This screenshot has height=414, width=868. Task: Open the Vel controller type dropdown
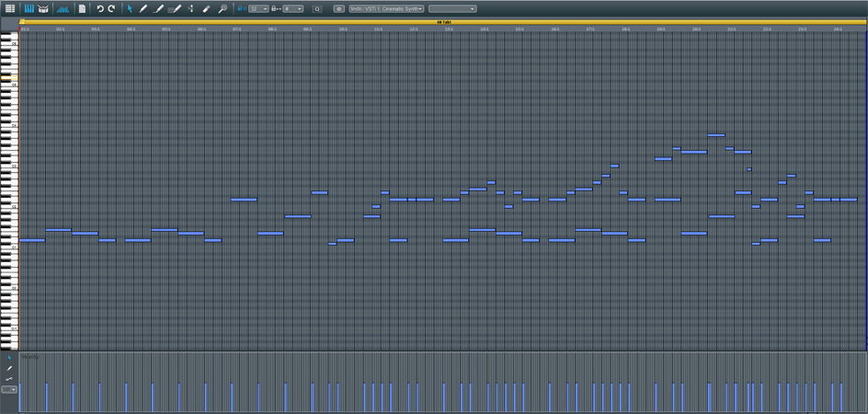pos(9,389)
